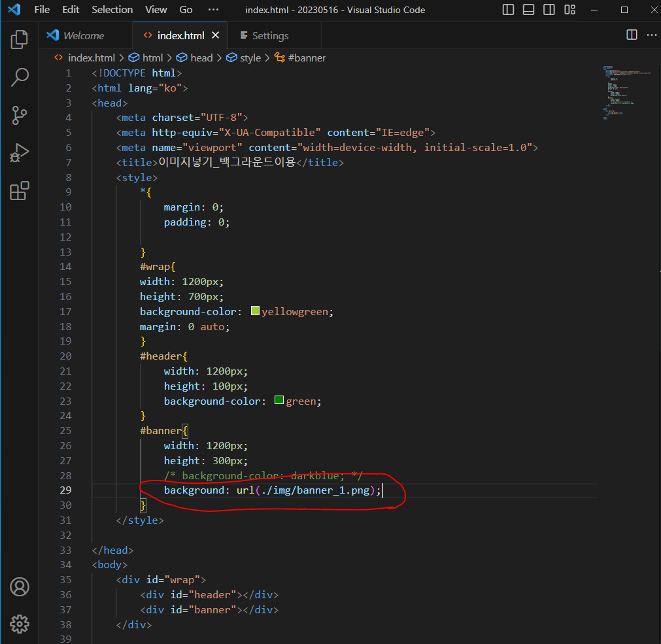Click the commented darkblue background line
This screenshot has height=644, width=661.
coord(263,476)
